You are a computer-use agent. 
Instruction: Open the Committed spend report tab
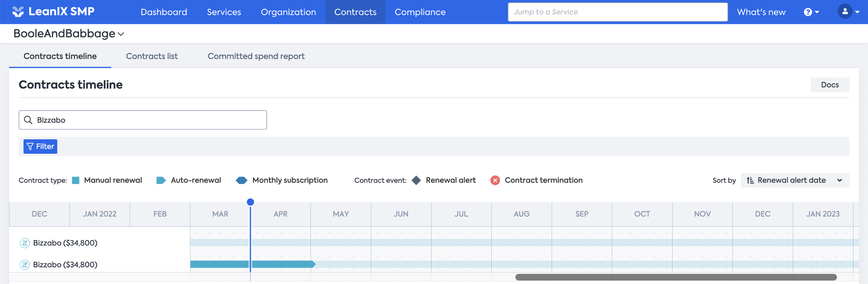coord(256,56)
